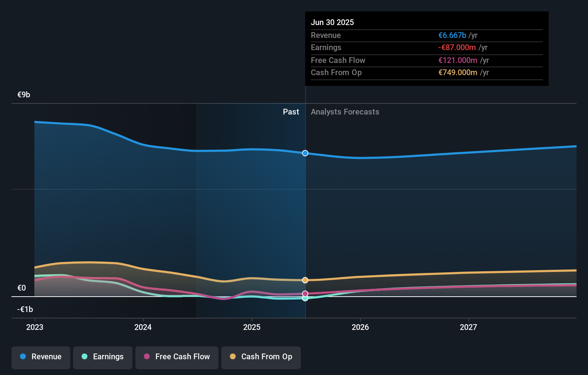Image resolution: width=588 pixels, height=375 pixels.
Task: Click the 2026 label on the x-axis
Action: (361, 327)
